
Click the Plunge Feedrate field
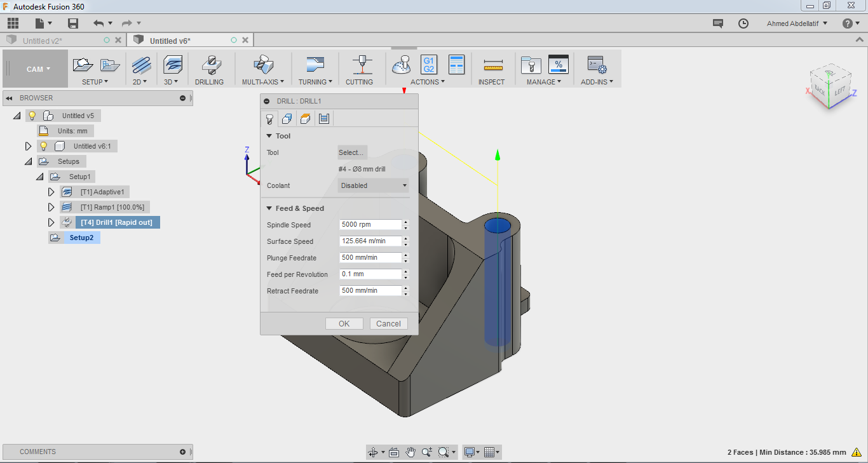tap(370, 258)
